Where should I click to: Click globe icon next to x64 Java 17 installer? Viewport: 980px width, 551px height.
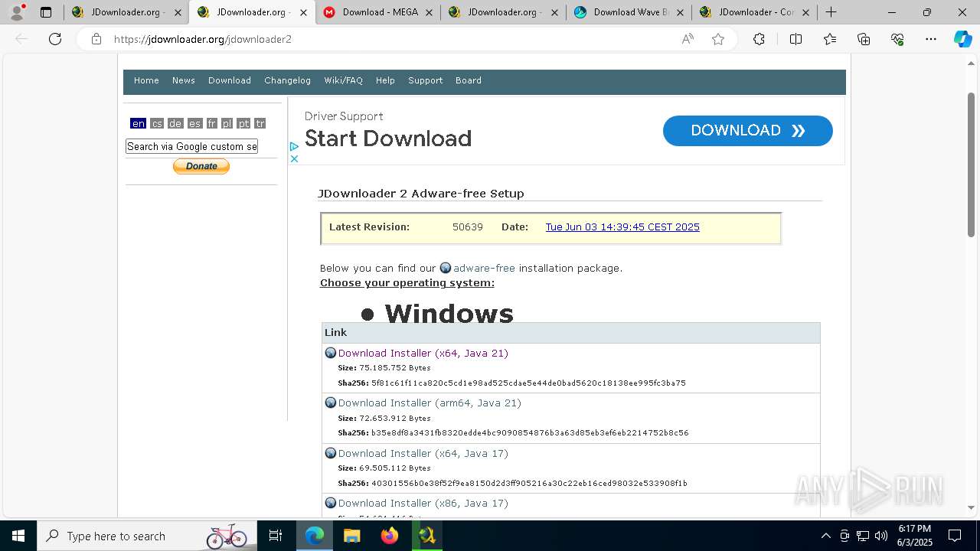coord(331,453)
